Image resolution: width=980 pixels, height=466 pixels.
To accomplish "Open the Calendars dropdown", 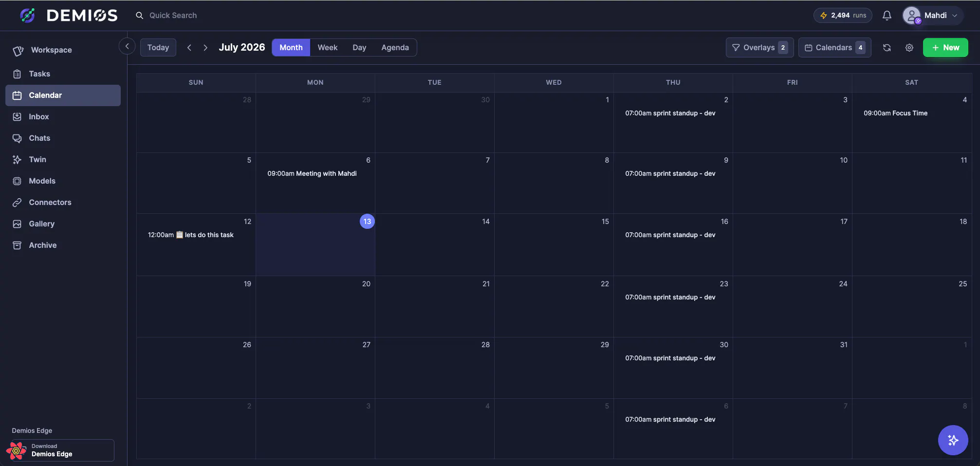I will click(834, 48).
